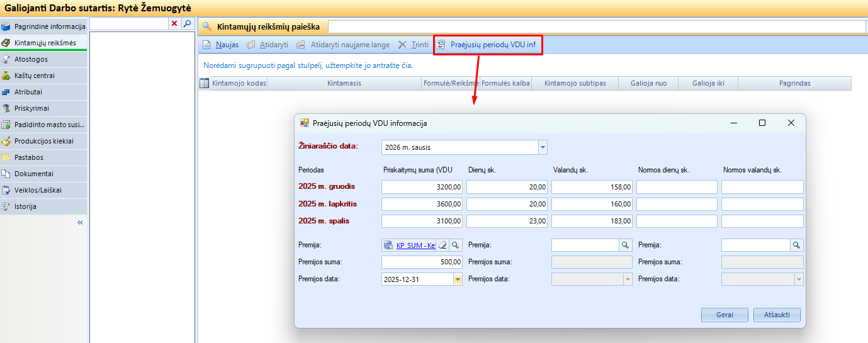868x343 pixels.
Task: Sort by Galioja nuo column header
Action: click(x=648, y=83)
